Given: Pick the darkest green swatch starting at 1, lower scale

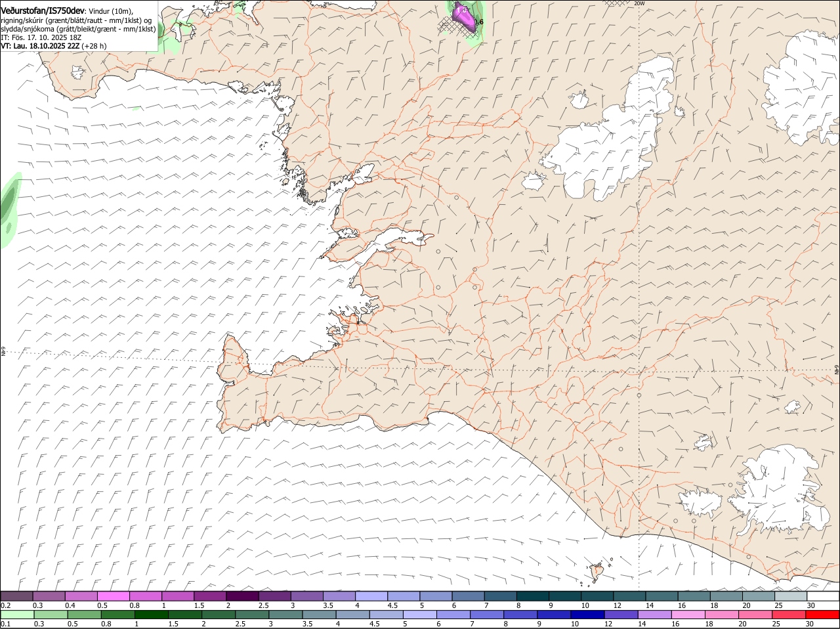Looking at the screenshot, I should [152, 615].
